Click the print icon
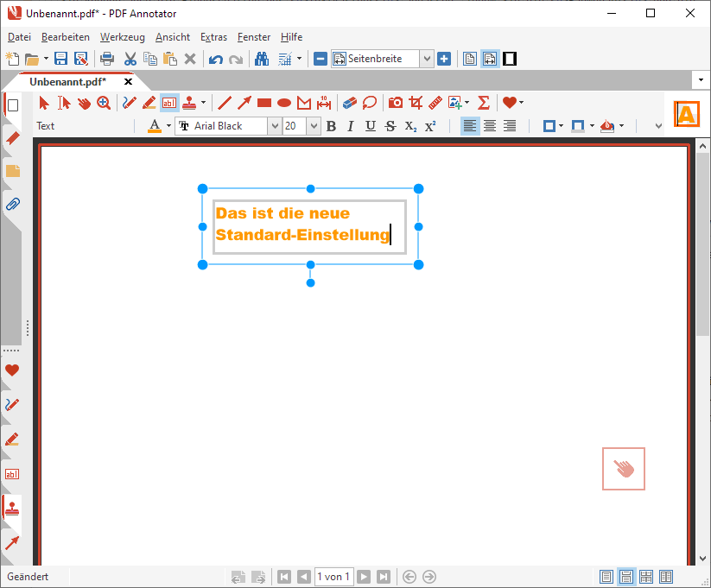This screenshot has width=711, height=588. click(107, 59)
